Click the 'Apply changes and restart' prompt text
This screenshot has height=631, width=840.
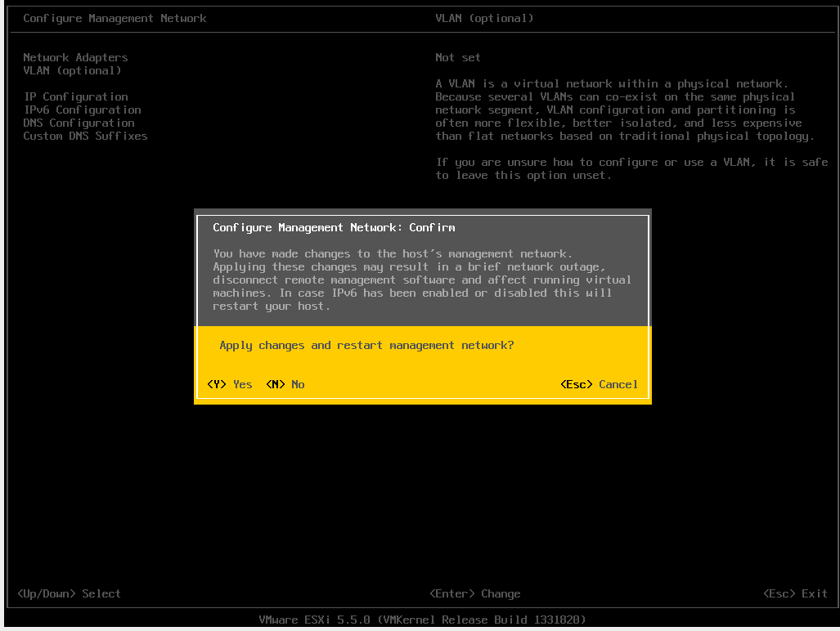point(366,345)
